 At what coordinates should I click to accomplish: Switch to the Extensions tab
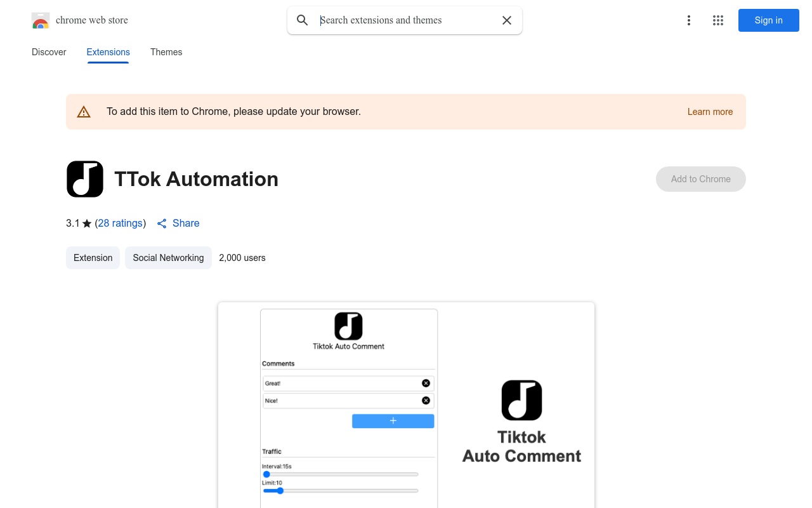[x=108, y=52]
